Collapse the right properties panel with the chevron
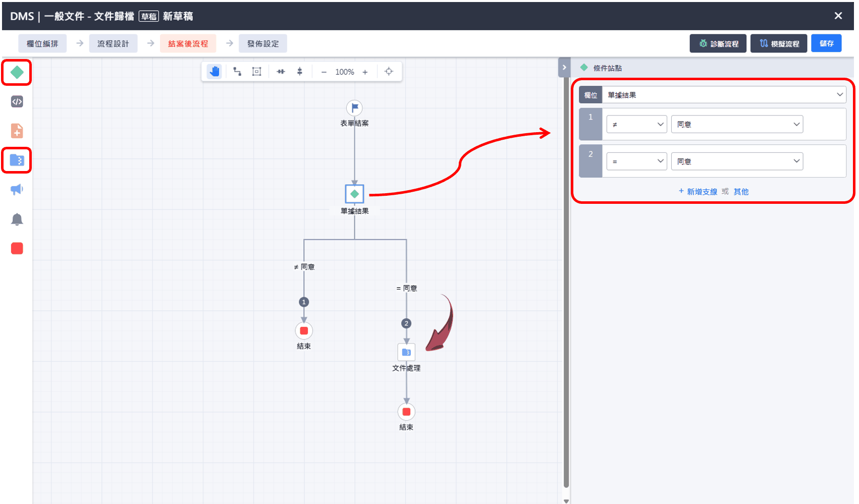859x504 pixels. (564, 68)
